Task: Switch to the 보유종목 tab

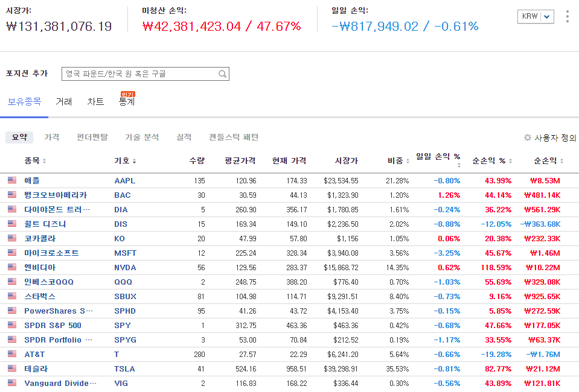Action: [24, 101]
